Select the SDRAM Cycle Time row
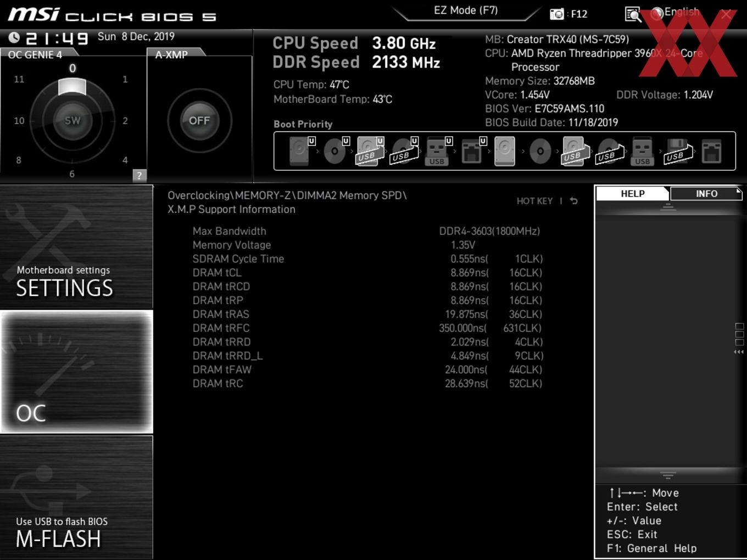 [x=367, y=259]
